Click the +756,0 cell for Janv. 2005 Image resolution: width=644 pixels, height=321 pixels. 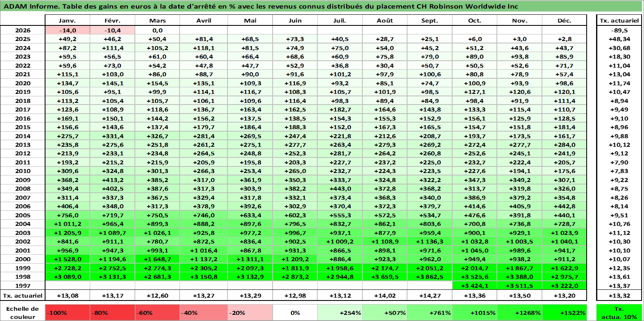tap(67, 215)
